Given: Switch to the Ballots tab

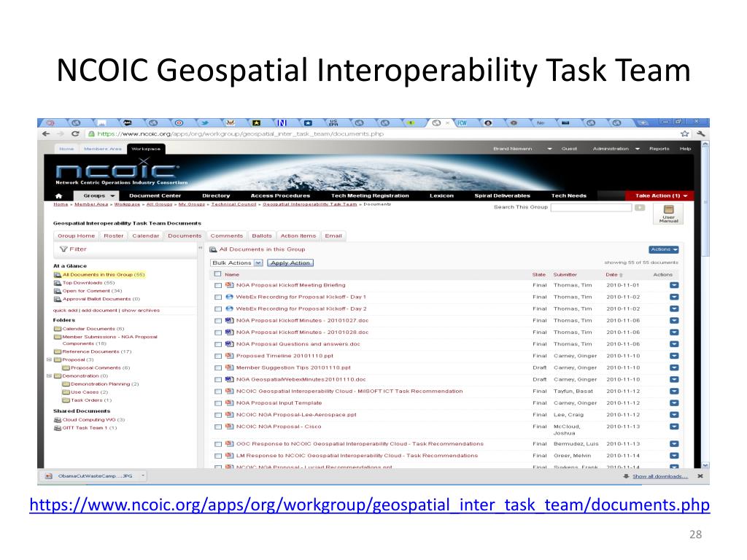Looking at the screenshot, I should [262, 236].
